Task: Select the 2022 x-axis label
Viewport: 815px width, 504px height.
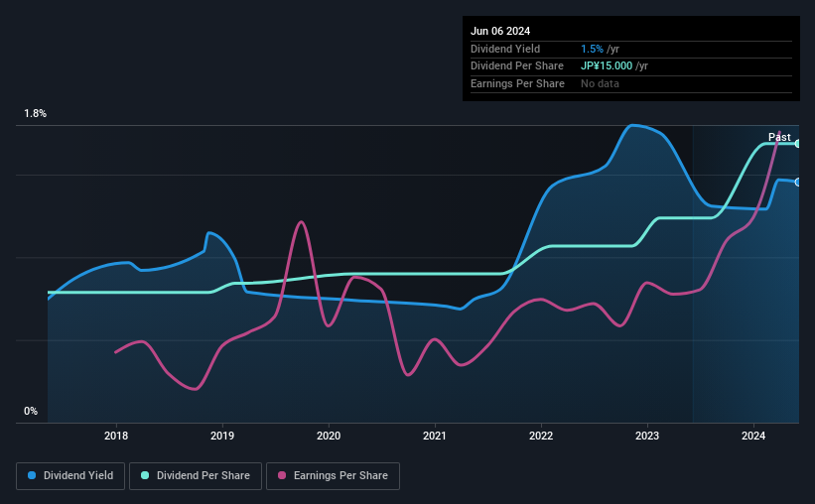Action: click(541, 436)
